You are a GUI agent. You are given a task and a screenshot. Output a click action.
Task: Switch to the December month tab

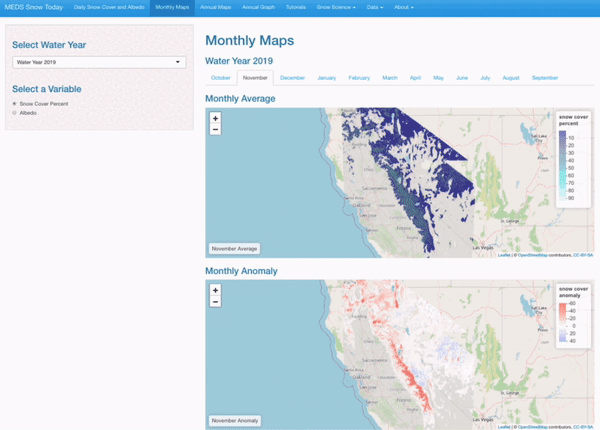coord(292,77)
